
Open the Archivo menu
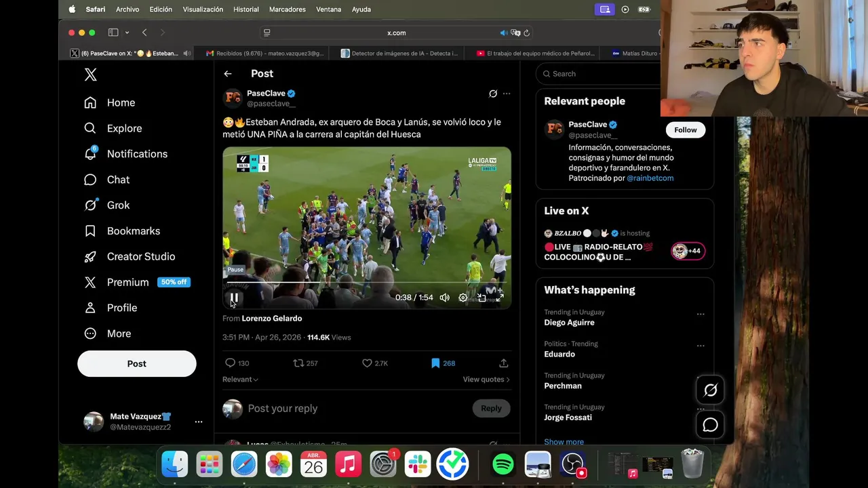click(x=127, y=9)
